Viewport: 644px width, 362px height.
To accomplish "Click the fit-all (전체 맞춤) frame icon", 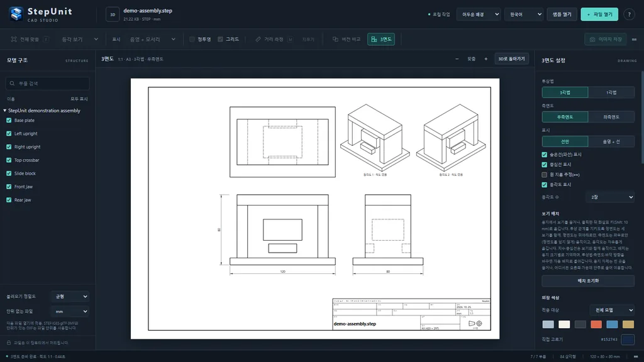I will coord(14,40).
